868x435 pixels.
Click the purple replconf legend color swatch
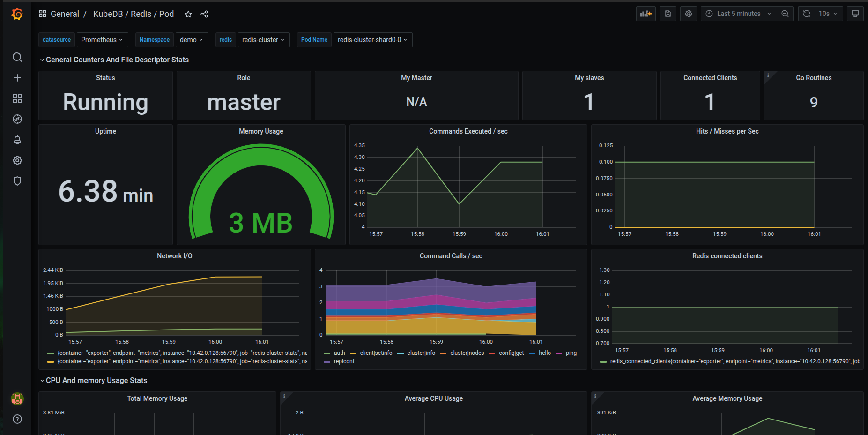coord(327,362)
